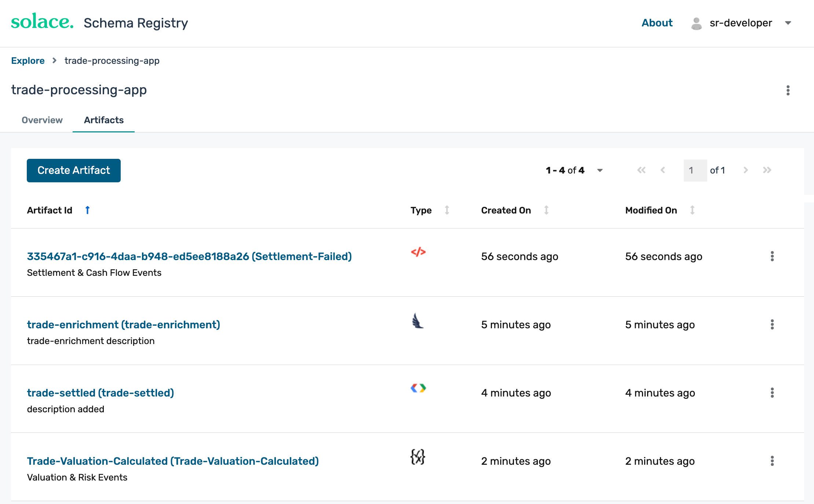This screenshot has width=814, height=504.
Task: Click '56 seconds ago' in Created On column
Action: [x=519, y=256]
